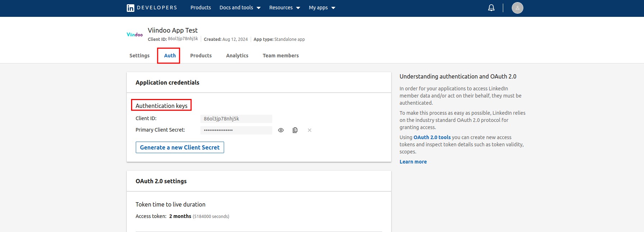Expand the My apps dropdown
644x232 pixels.
(x=322, y=8)
